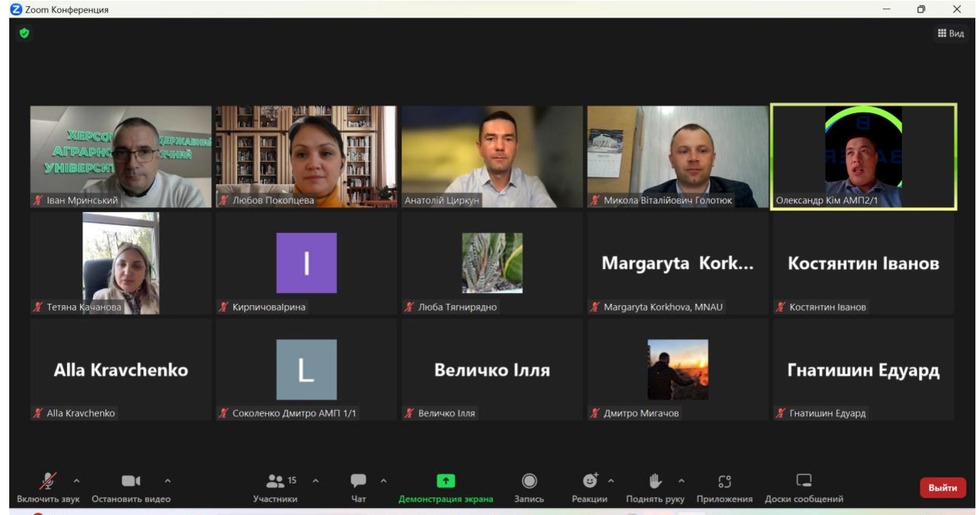Screen dimensions: 980x515
Task: Click sunset avatar of Дмитро Мигачов
Action: coord(678,369)
